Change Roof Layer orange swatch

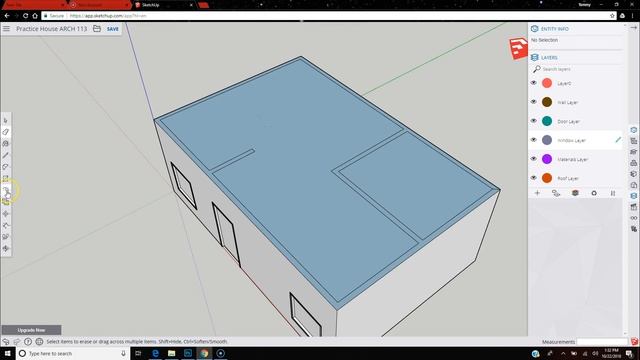click(x=547, y=178)
